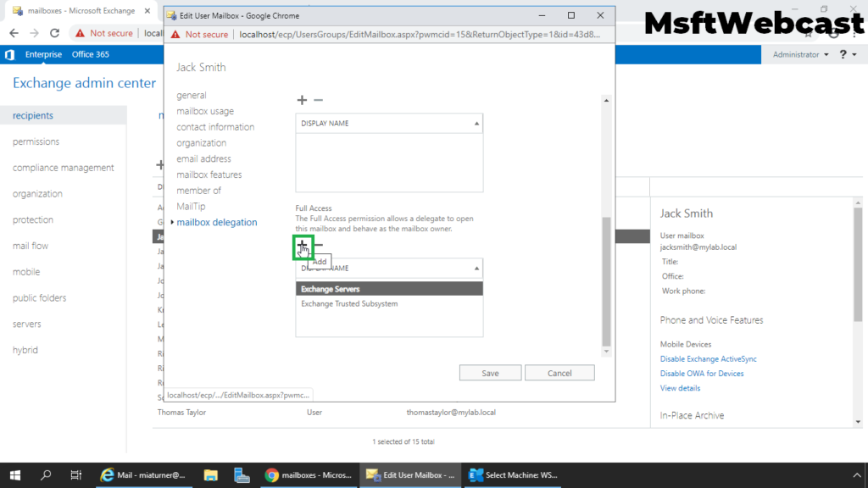
Task: Open the help question mark menu
Action: click(848, 54)
